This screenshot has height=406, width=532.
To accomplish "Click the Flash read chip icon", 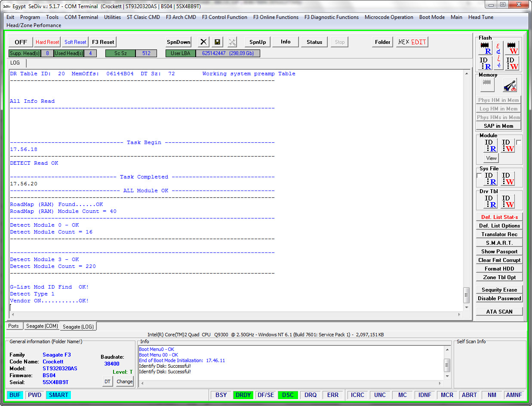I will tap(486, 48).
